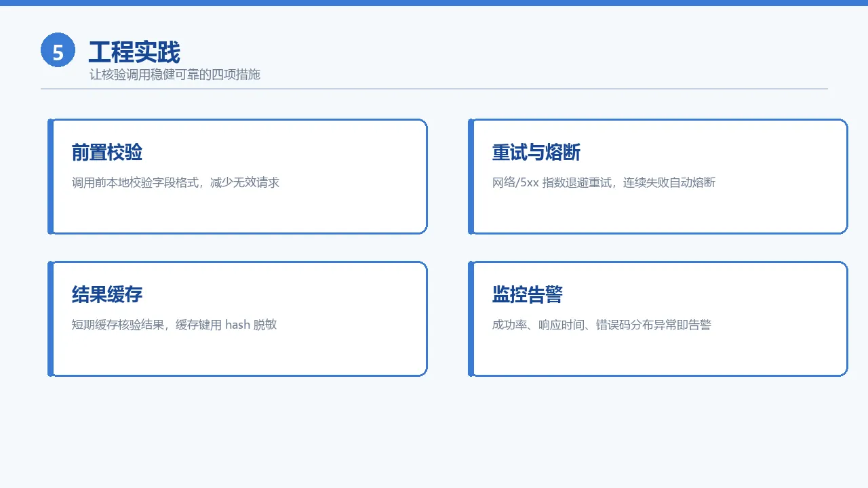Click the circular number 5 badge
The image size is (868, 488).
(x=58, y=51)
